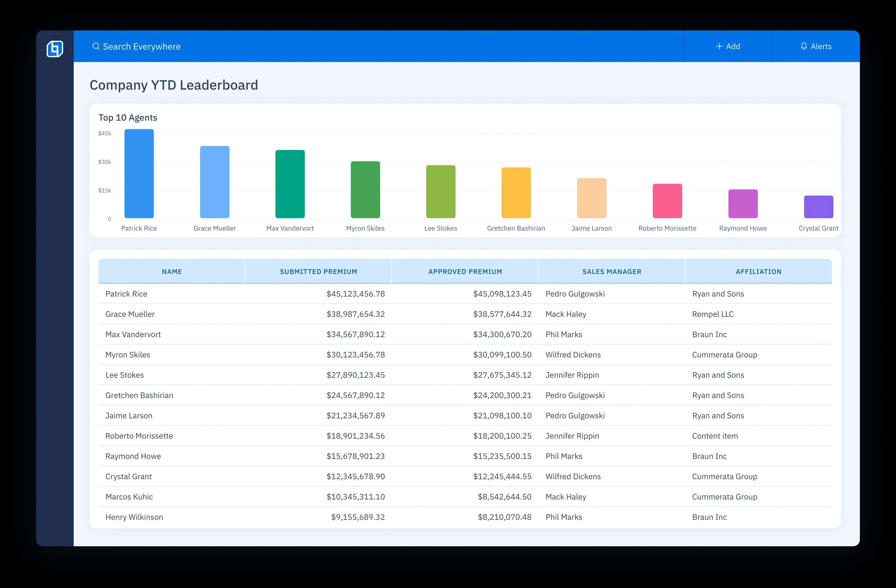Sort by SUBMITTED PREMIUM header

[x=318, y=271]
